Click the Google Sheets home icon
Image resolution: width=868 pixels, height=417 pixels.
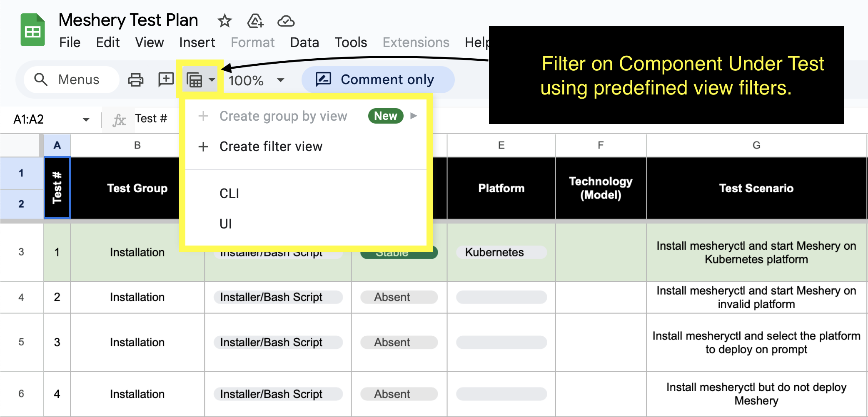[33, 29]
